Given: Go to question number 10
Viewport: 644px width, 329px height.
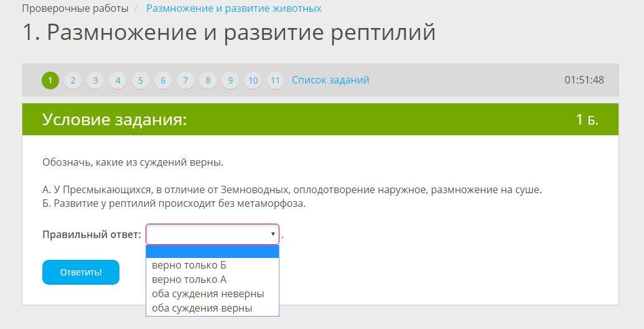Looking at the screenshot, I should (x=253, y=80).
